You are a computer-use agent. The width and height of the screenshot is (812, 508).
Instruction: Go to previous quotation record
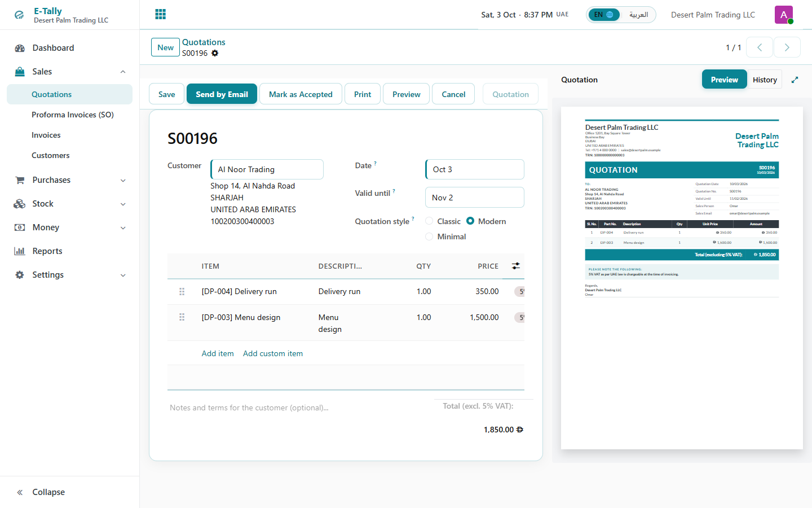759,47
